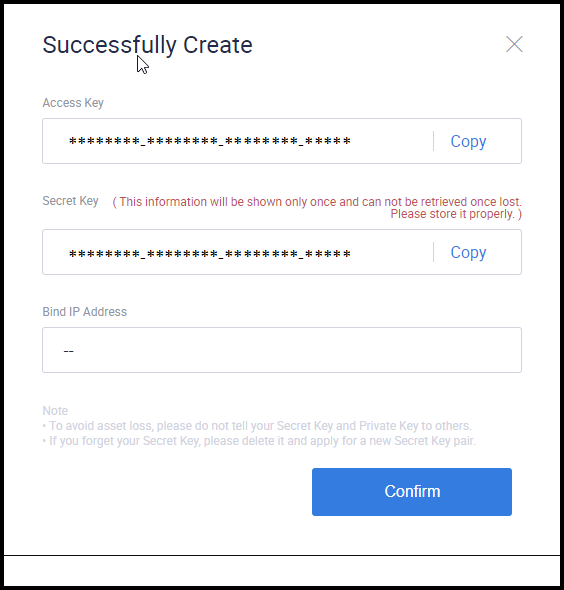This screenshot has height=590, width=564.
Task: Focus the Access Key field box
Action: click(282, 141)
